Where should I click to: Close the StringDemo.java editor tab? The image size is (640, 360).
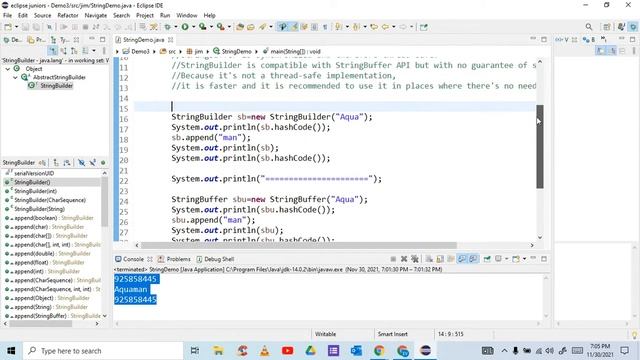(x=171, y=40)
